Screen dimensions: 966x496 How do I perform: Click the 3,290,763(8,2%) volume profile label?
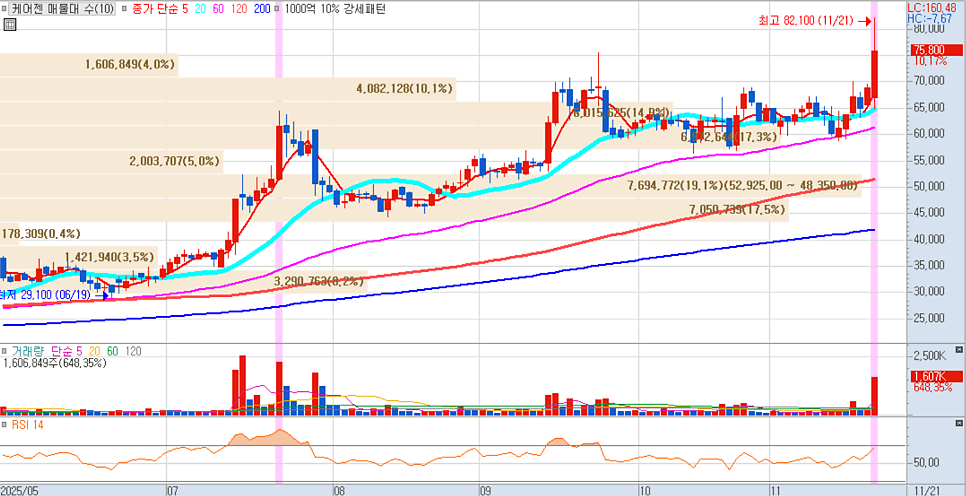click(320, 282)
